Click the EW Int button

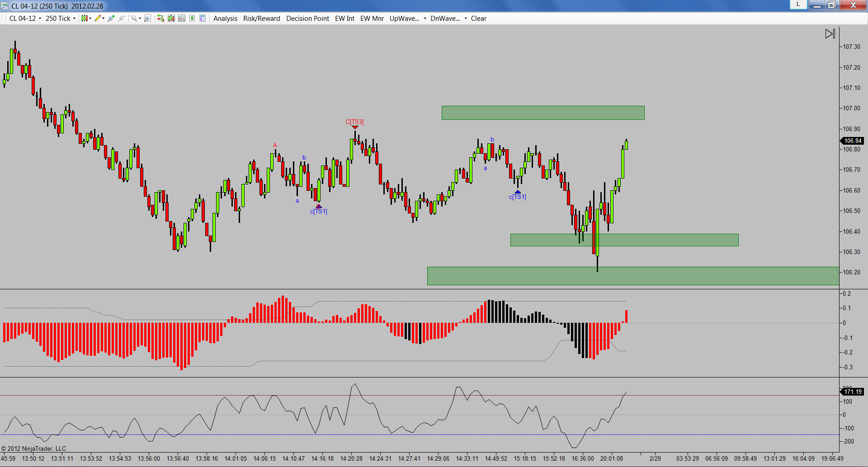pos(344,19)
